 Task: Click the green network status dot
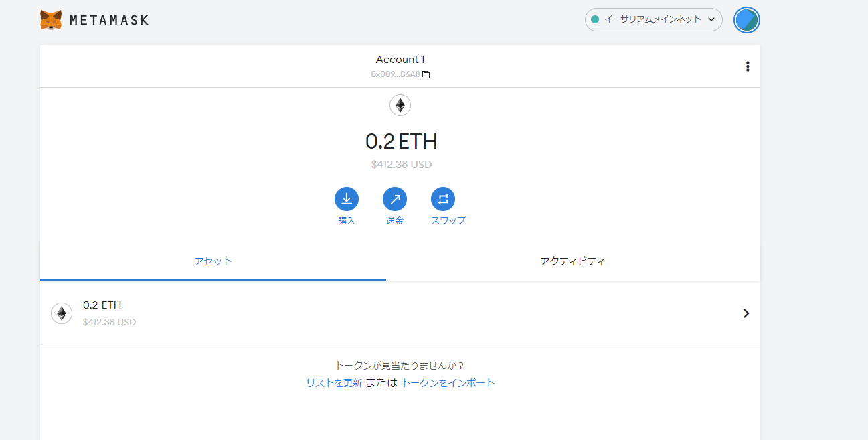(x=595, y=19)
